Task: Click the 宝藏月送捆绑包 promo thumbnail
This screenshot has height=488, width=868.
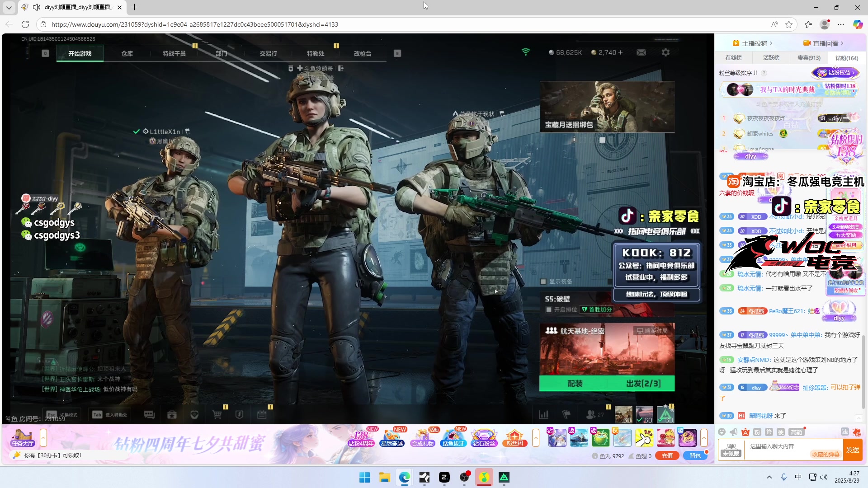Action: 607,107
